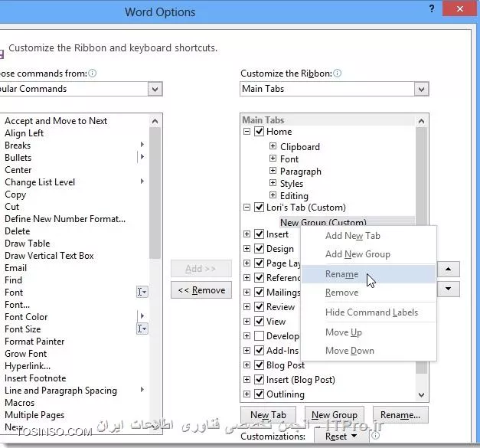Open the Font Size combo box indicator in commands list
This screenshot has height=448, width=480.
pyautogui.click(x=142, y=329)
